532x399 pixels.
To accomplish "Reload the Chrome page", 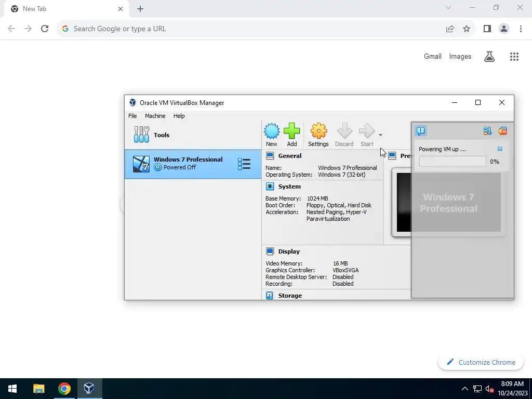I will tap(45, 29).
